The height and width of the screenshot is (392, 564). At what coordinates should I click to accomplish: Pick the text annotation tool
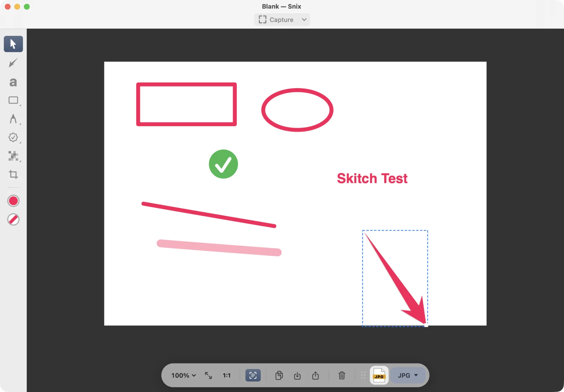(13, 82)
